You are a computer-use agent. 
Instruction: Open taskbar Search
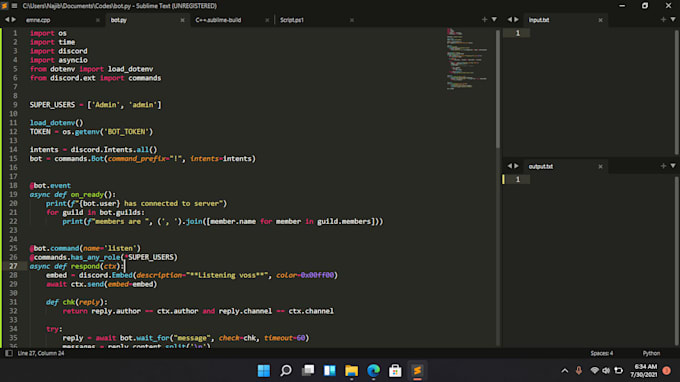pos(286,371)
